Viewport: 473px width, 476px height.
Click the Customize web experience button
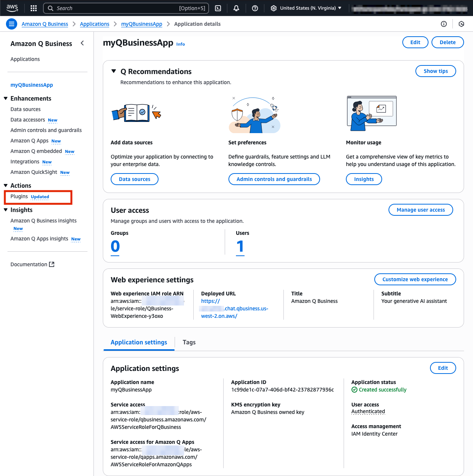click(x=415, y=279)
